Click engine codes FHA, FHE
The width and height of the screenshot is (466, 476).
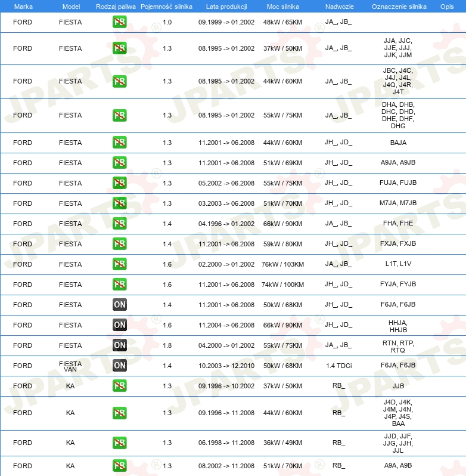point(398,224)
